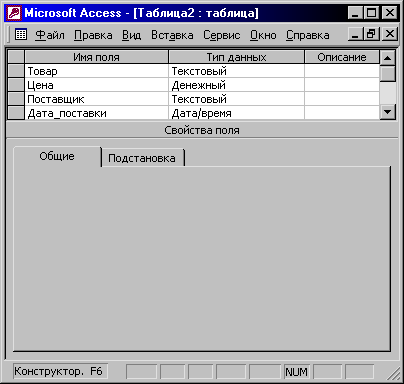Click the scrollbar up arrow of field grid
404x384 pixels.
point(388,58)
